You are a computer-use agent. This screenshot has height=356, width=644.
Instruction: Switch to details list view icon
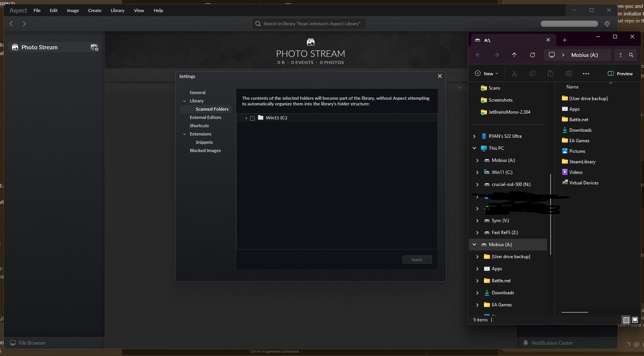coord(626,320)
